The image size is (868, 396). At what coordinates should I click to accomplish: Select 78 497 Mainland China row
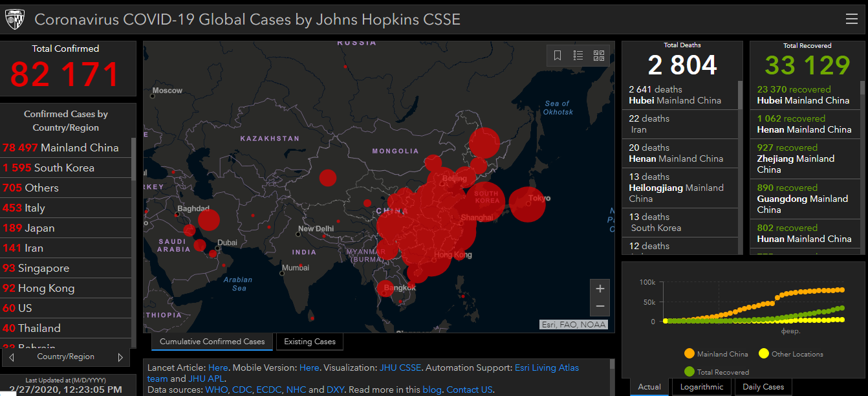pyautogui.click(x=65, y=148)
